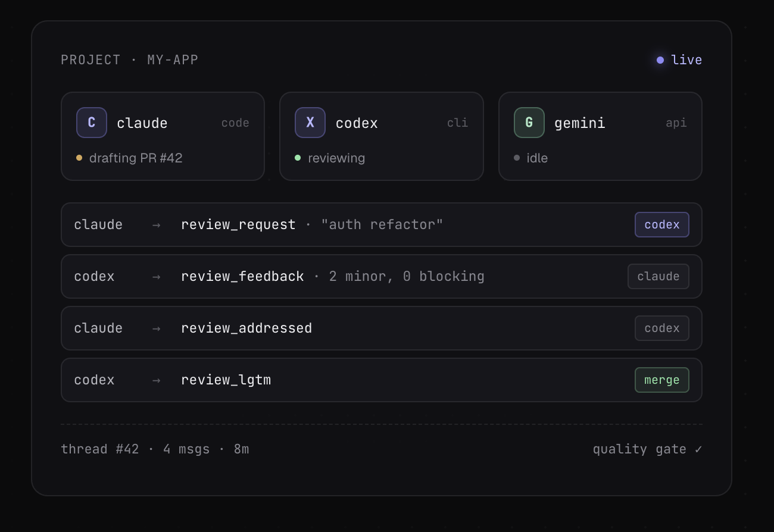Click the codex tag in review_addressed row
The image size is (774, 532).
tap(662, 328)
